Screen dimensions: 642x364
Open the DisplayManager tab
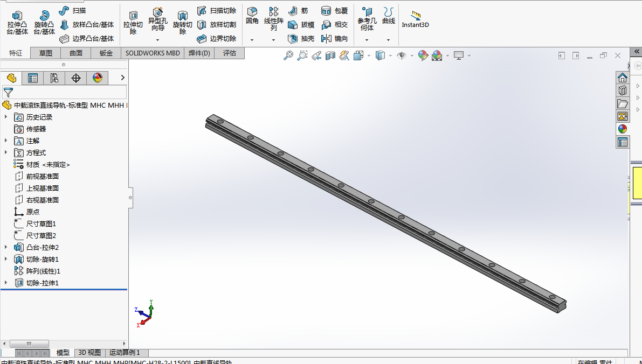pyautogui.click(x=98, y=78)
